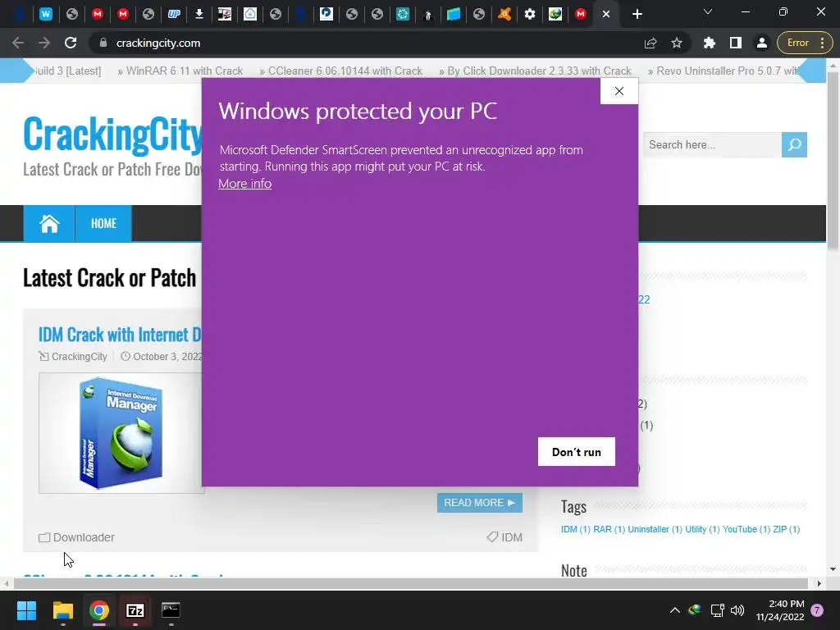Open the Chrome profile avatar
The width and height of the screenshot is (840, 630).
(x=762, y=43)
